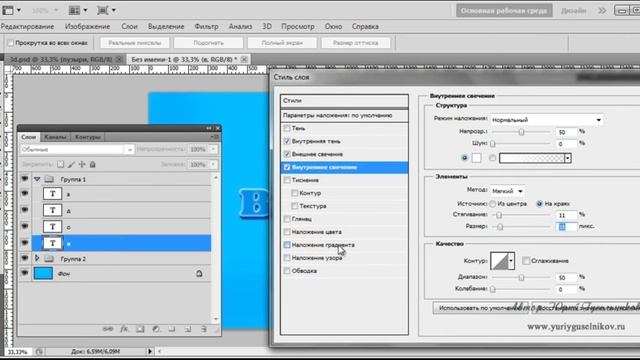This screenshot has width=640, height=360.
Task: Enable lock transparent pixels icon
Action: (60, 164)
